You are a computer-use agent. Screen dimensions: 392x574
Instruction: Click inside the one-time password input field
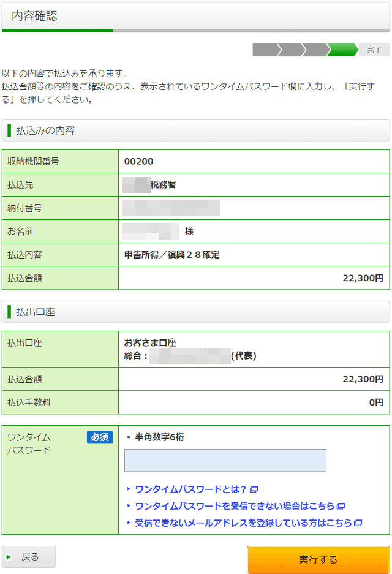[225, 460]
